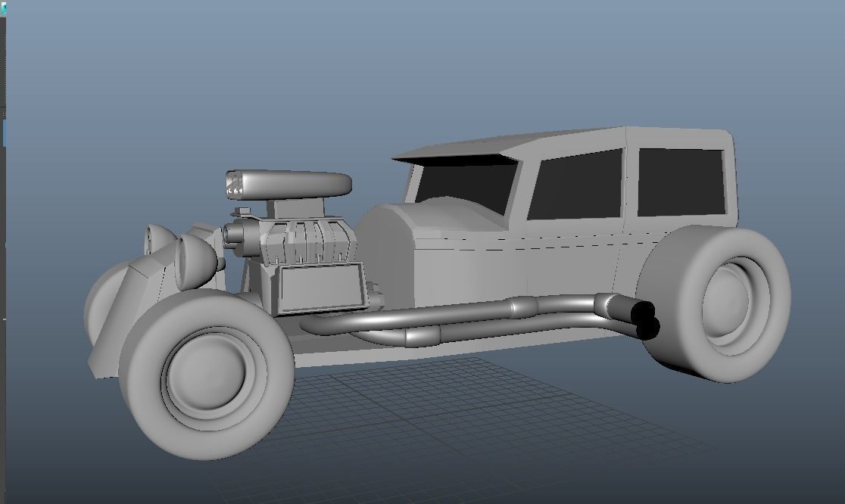
Task: Click the front wheel of the car
Action: coord(212,378)
